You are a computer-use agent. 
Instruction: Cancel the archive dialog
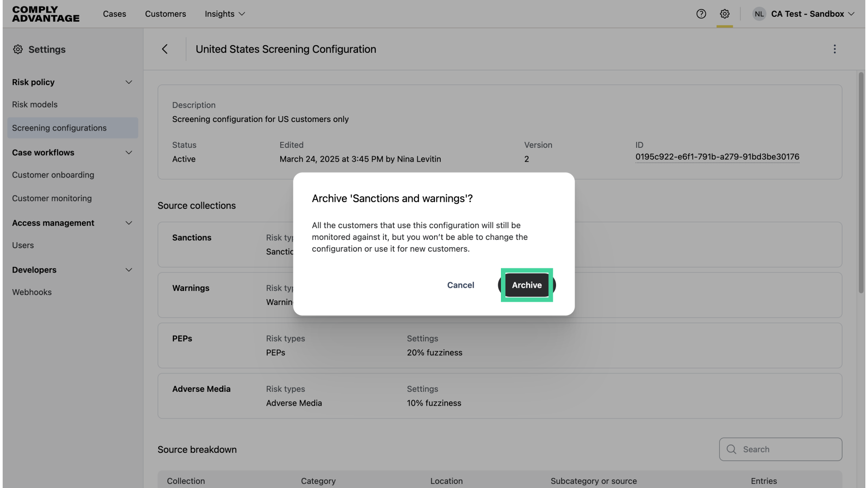[x=461, y=285]
